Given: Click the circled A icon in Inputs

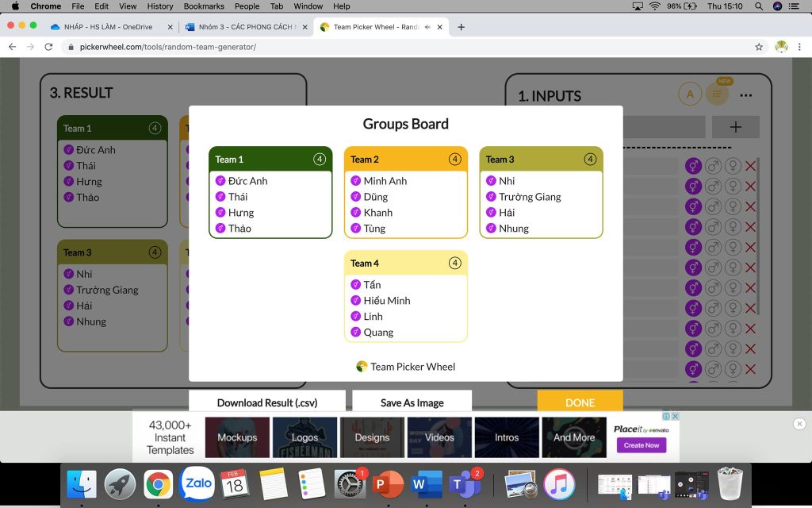Looking at the screenshot, I should click(690, 94).
